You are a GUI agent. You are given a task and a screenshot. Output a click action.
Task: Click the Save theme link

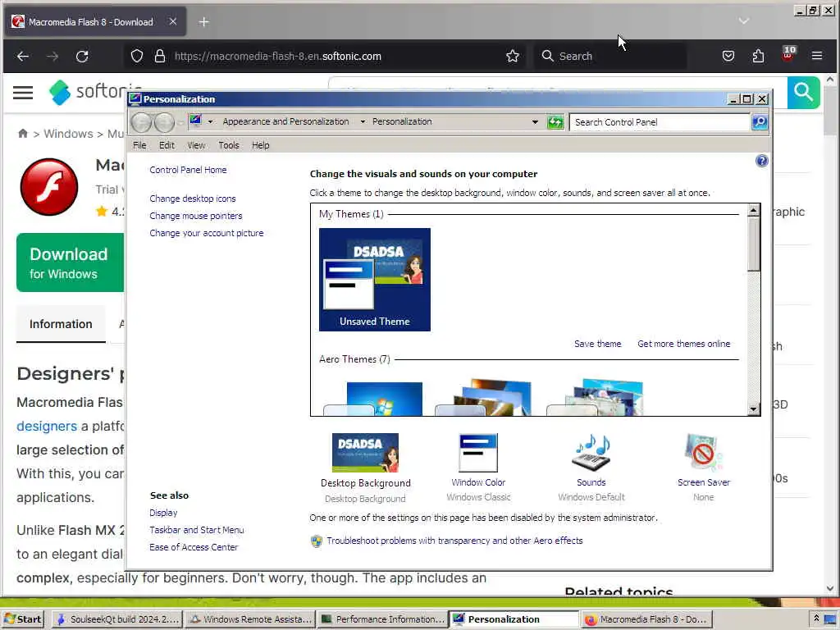click(597, 344)
